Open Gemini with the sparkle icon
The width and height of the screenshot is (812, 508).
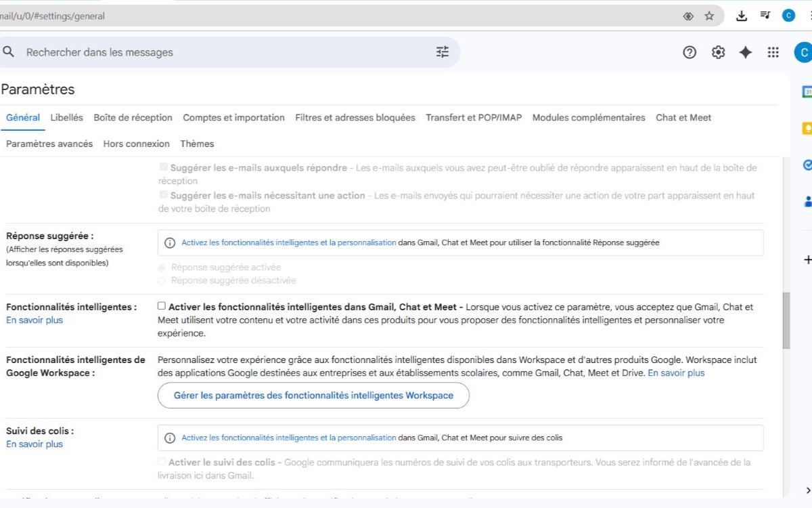[x=745, y=51]
